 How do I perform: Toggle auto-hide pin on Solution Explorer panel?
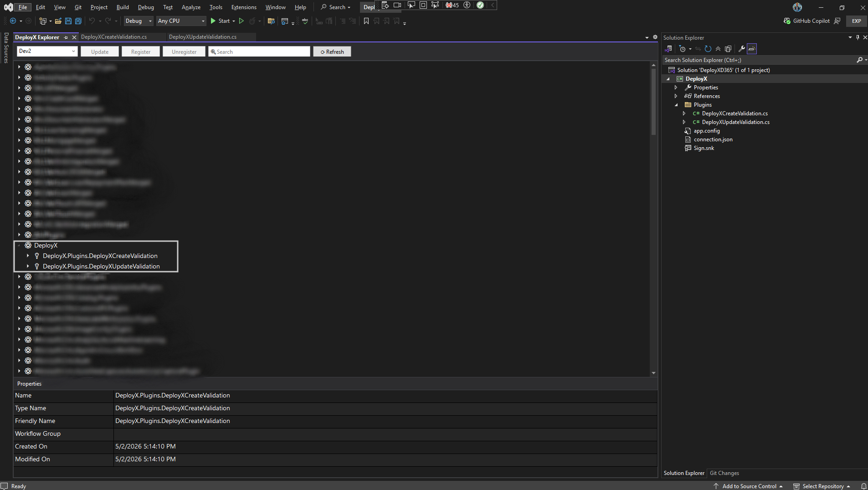pyautogui.click(x=858, y=37)
